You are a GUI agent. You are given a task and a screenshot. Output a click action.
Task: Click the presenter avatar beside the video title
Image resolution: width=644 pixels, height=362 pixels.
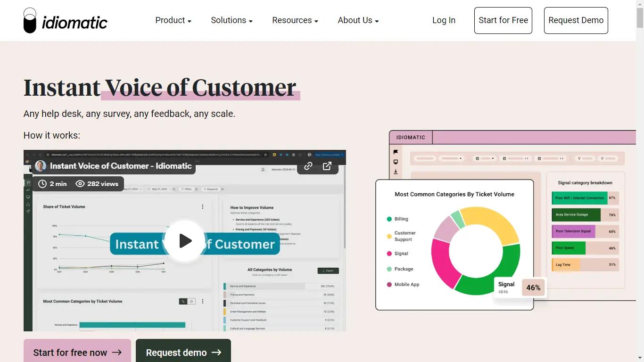[x=41, y=166]
